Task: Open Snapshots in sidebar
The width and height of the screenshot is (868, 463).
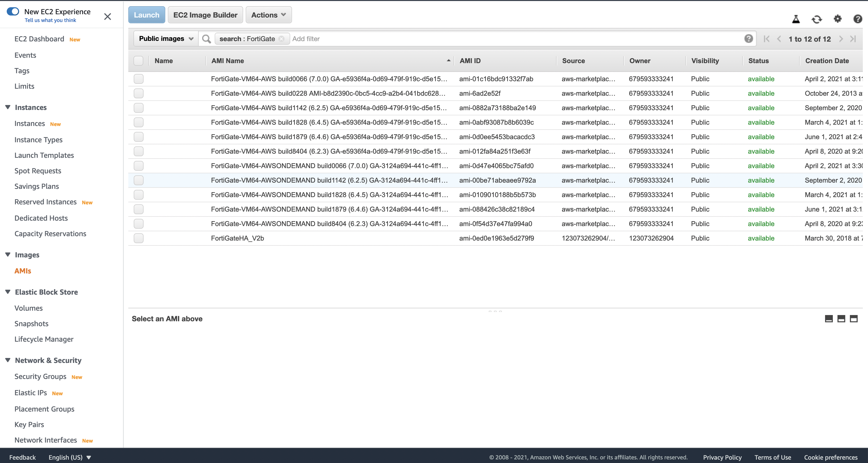Action: 31,324
